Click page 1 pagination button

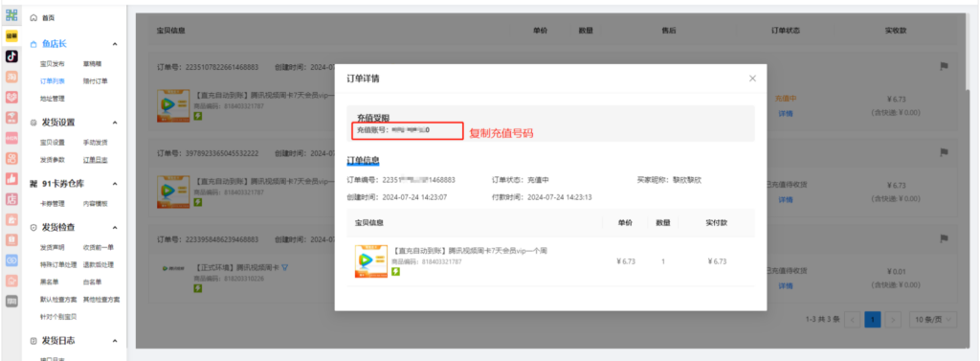pyautogui.click(x=873, y=320)
